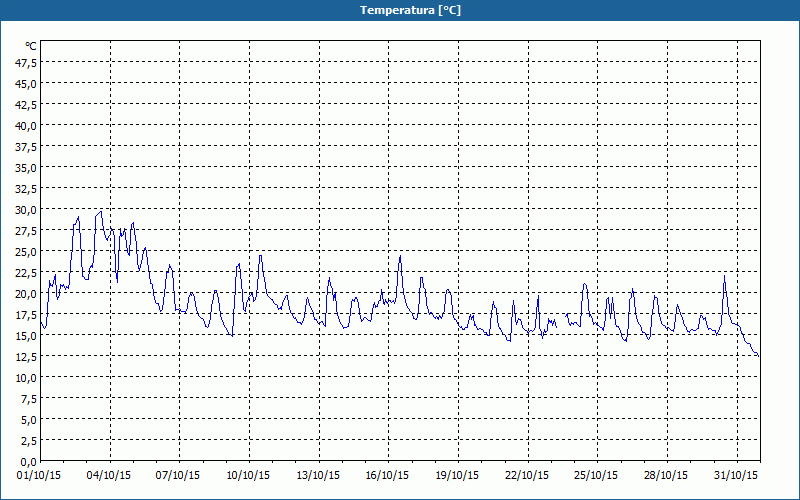Viewport: 800px width, 500px height.
Task: Click the 31/10/15 date label
Action: tap(736, 476)
